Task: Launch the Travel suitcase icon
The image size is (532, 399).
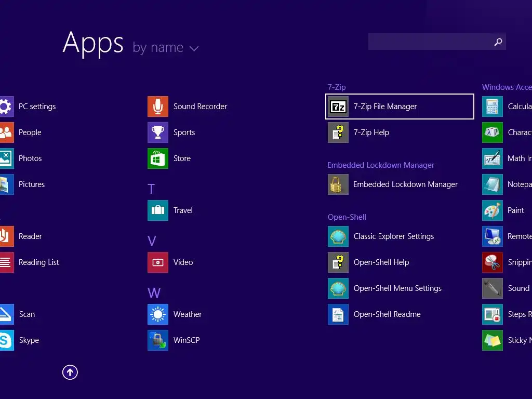Action: coord(158,210)
